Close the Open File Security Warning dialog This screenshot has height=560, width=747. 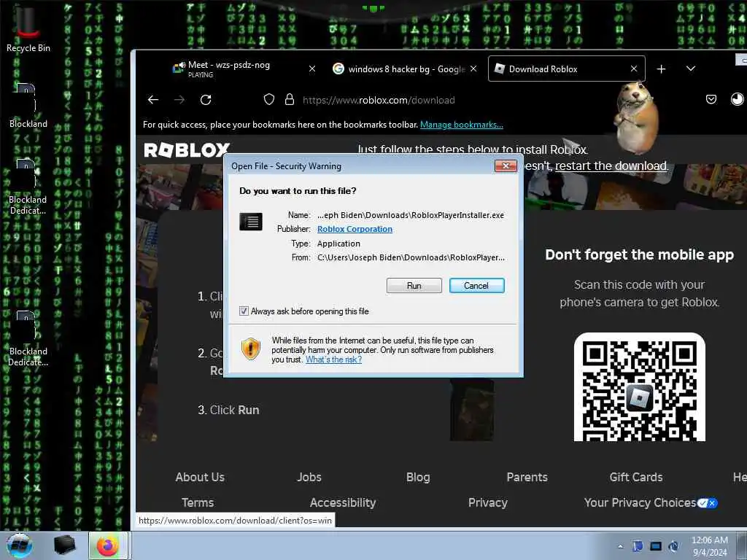pyautogui.click(x=506, y=166)
